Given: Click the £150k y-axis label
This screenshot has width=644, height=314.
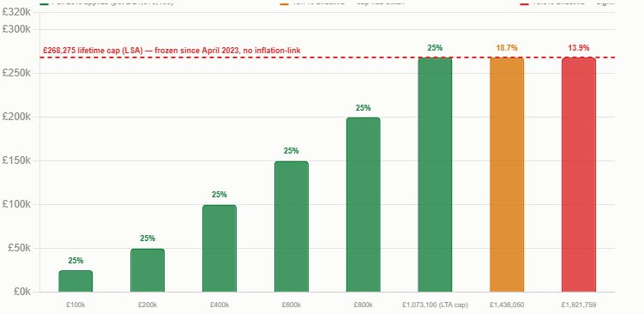Looking at the screenshot, I should [x=16, y=160].
